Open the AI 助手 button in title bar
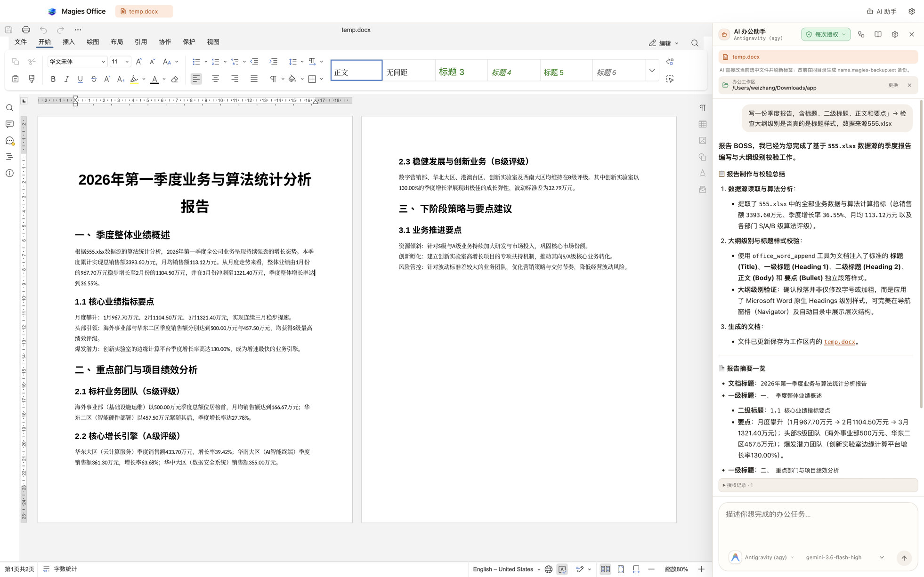The image size is (924, 577). tap(882, 11)
